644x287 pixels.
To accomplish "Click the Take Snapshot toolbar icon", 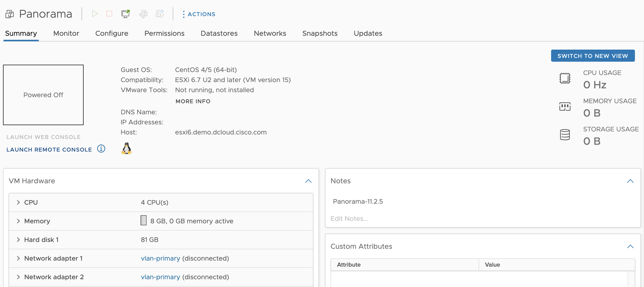I will click(x=160, y=14).
